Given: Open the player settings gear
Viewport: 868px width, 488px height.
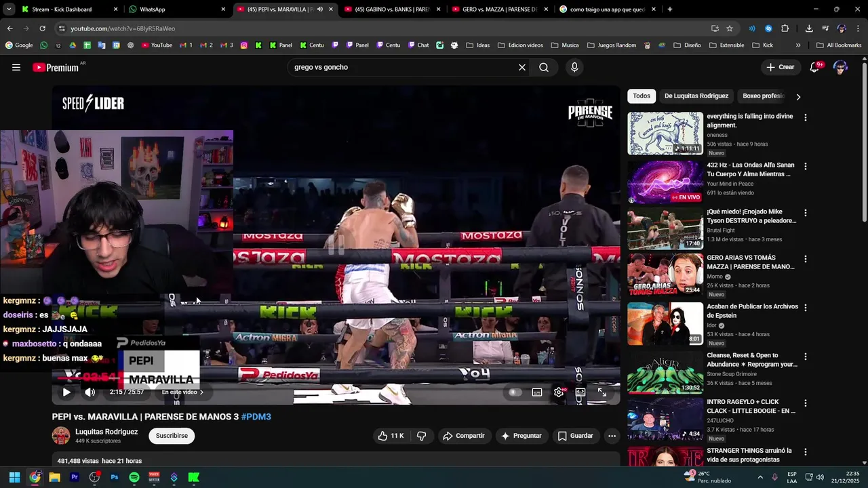Looking at the screenshot, I should (559, 392).
